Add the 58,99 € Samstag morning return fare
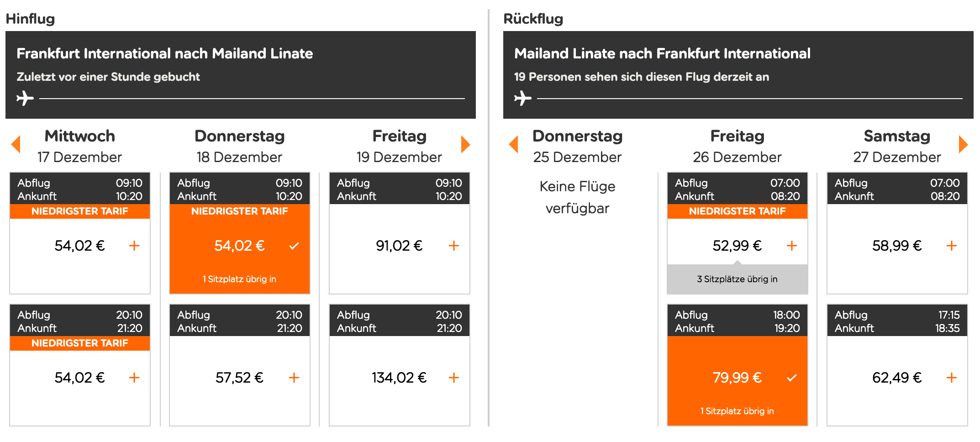 click(951, 246)
